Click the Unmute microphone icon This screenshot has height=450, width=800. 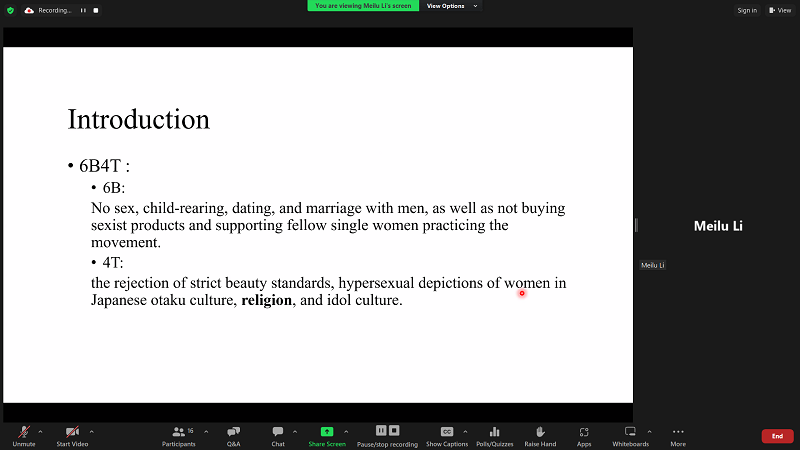[x=23, y=432]
